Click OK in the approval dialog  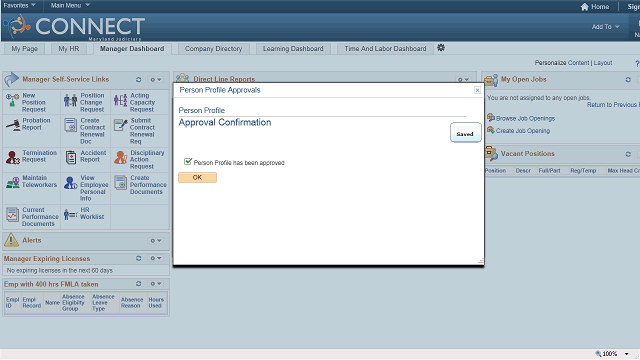198,178
